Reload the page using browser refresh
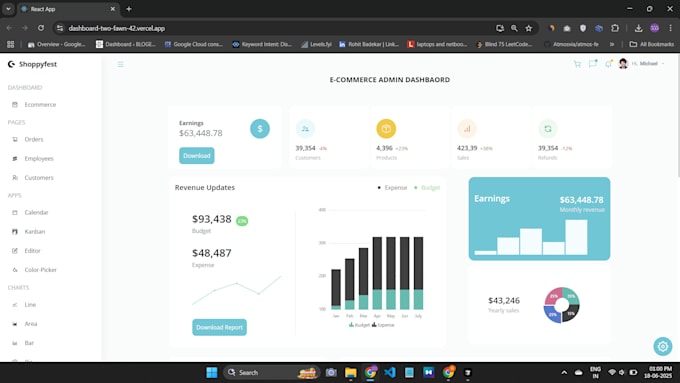Image resolution: width=680 pixels, height=383 pixels. (x=41, y=28)
